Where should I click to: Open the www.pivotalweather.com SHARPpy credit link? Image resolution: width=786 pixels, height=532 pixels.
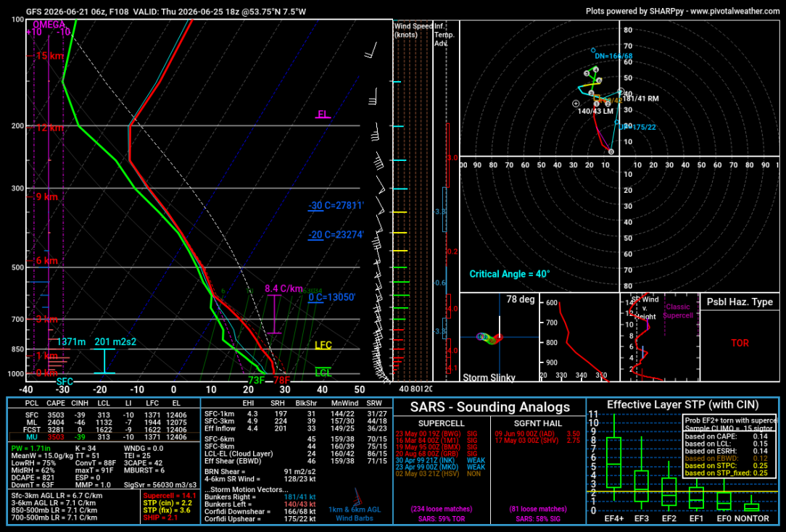click(x=735, y=11)
